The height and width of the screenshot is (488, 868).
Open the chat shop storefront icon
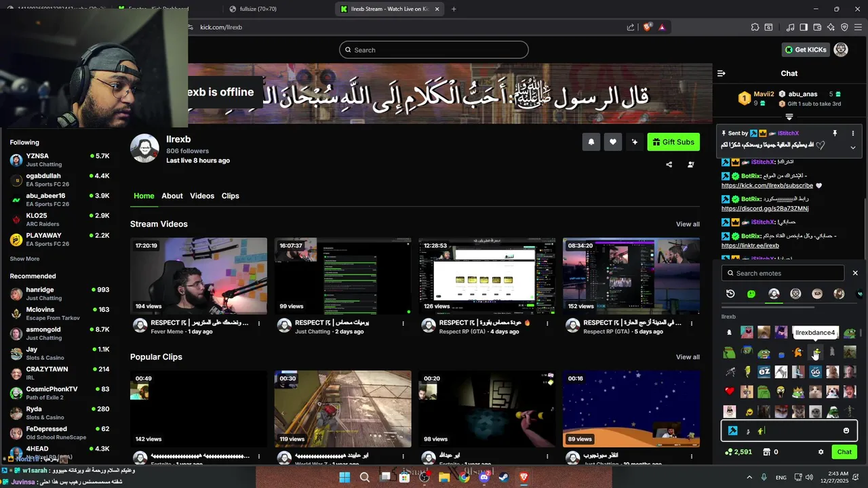coord(767,452)
